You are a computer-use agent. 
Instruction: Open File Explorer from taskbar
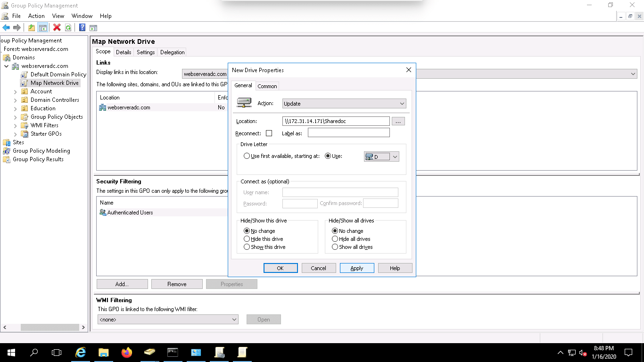(x=104, y=352)
